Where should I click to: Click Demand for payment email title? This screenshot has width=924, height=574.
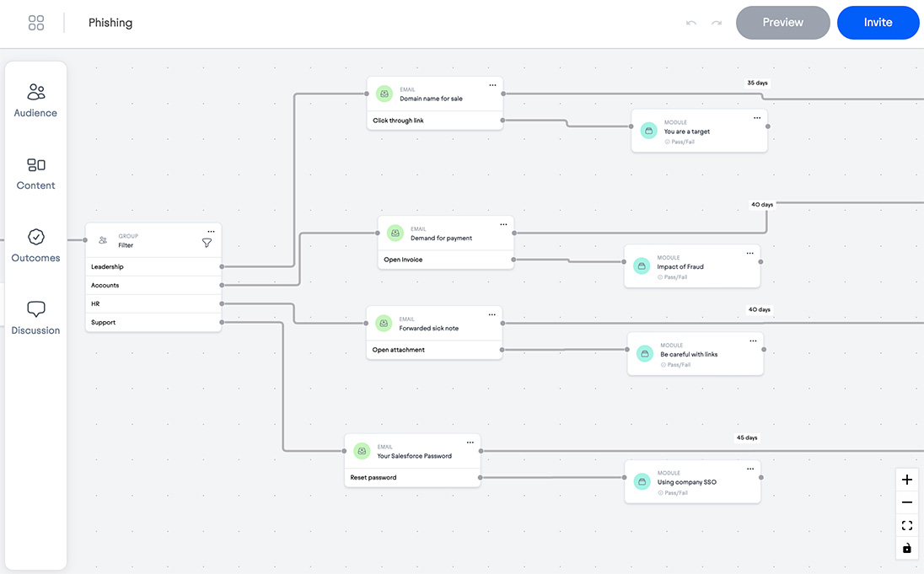coord(442,238)
